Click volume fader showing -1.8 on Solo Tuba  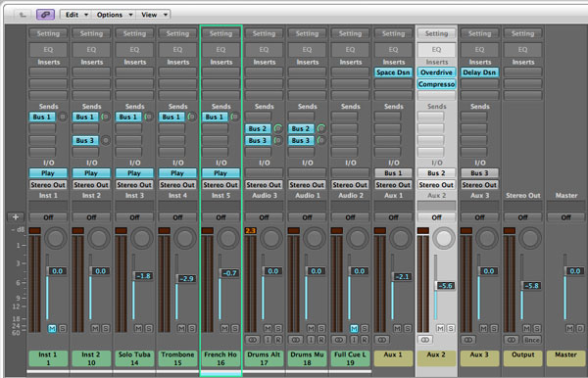click(143, 276)
